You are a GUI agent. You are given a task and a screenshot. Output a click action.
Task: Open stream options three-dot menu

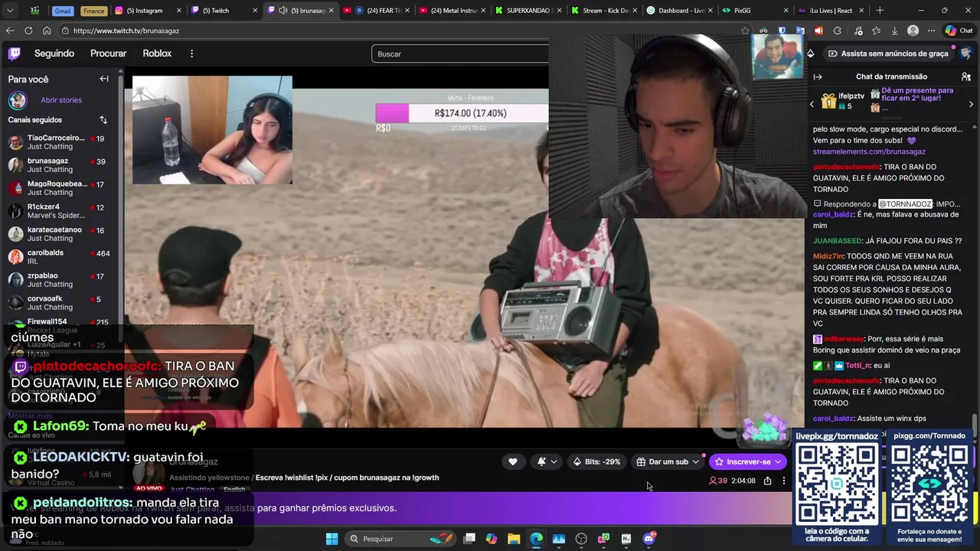pyautogui.click(x=783, y=481)
